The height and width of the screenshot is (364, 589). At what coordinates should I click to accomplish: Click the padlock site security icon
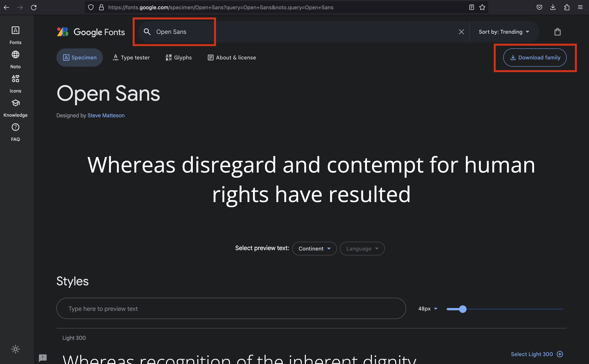[101, 7]
